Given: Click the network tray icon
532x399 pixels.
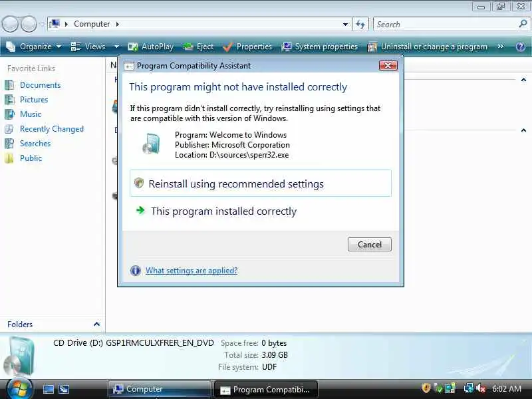Looking at the screenshot, I should point(468,388).
